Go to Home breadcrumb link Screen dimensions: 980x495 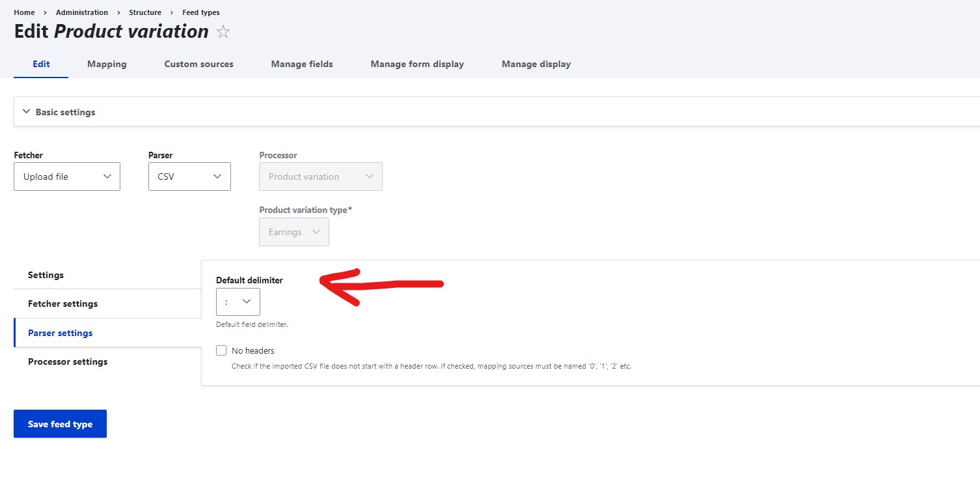(24, 12)
